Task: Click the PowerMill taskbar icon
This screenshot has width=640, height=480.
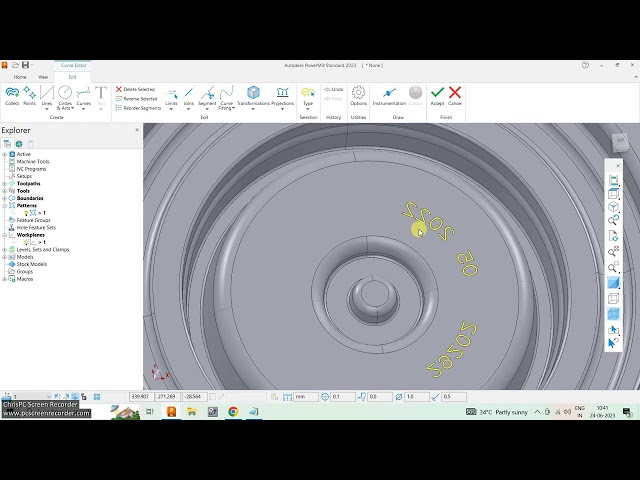Action: [171, 412]
